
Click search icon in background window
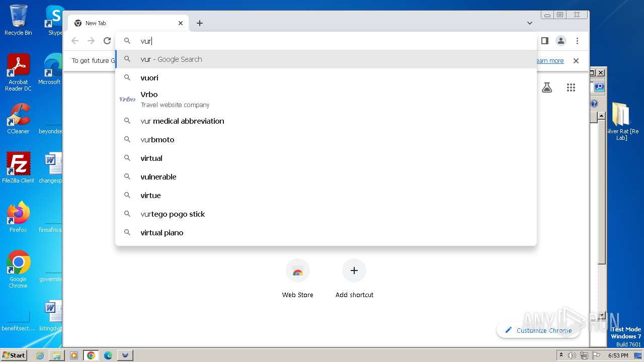click(x=599, y=87)
